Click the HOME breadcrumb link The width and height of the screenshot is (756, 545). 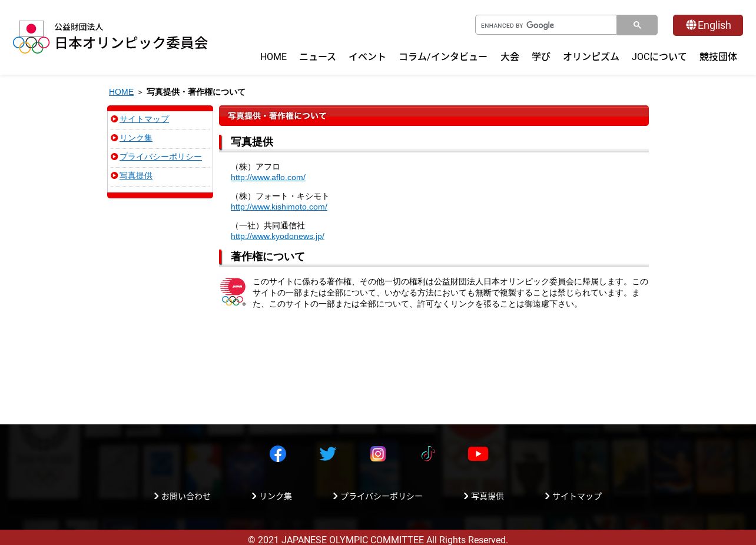click(121, 92)
